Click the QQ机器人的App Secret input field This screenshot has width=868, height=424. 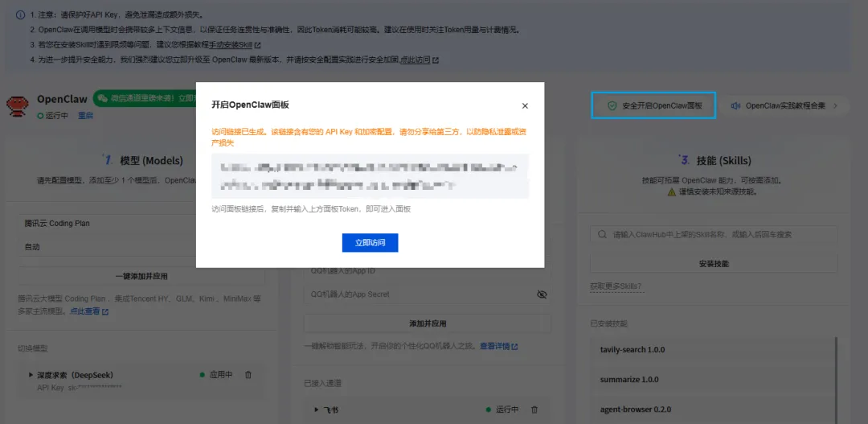[428, 294]
